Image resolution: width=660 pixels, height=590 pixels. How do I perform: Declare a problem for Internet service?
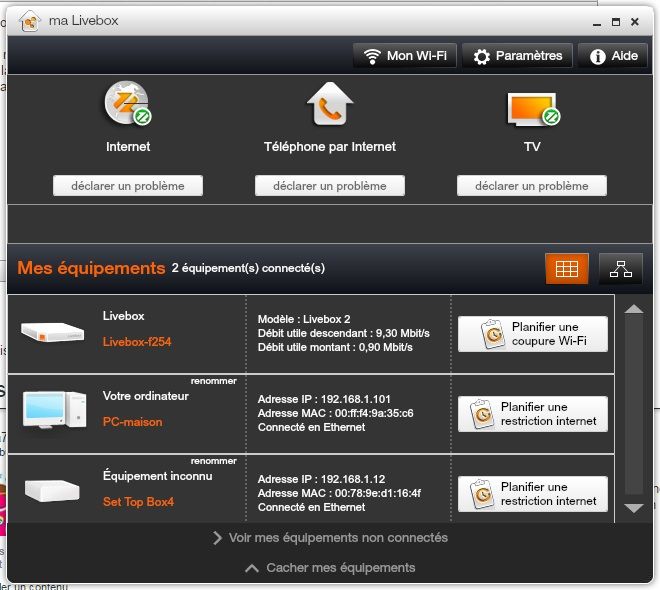click(x=128, y=186)
